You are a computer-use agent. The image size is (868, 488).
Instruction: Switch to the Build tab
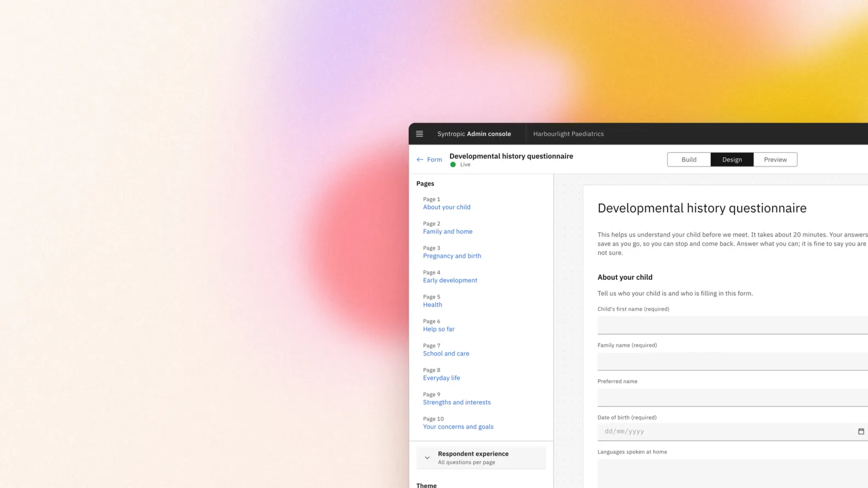pos(689,160)
